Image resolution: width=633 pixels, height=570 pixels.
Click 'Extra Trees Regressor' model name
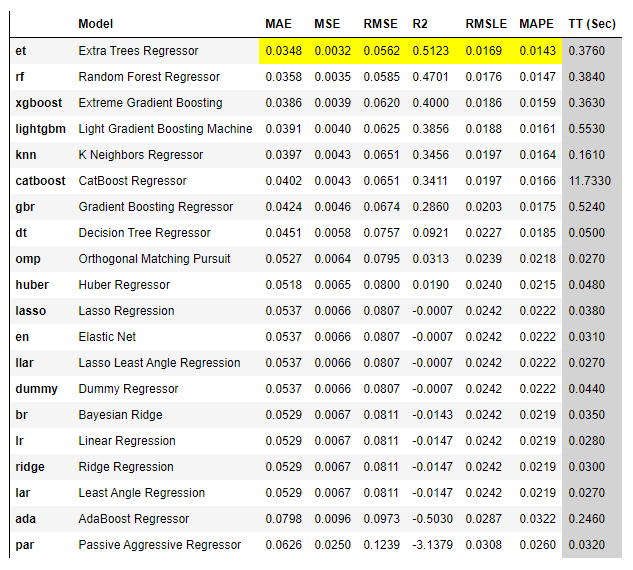point(138,51)
